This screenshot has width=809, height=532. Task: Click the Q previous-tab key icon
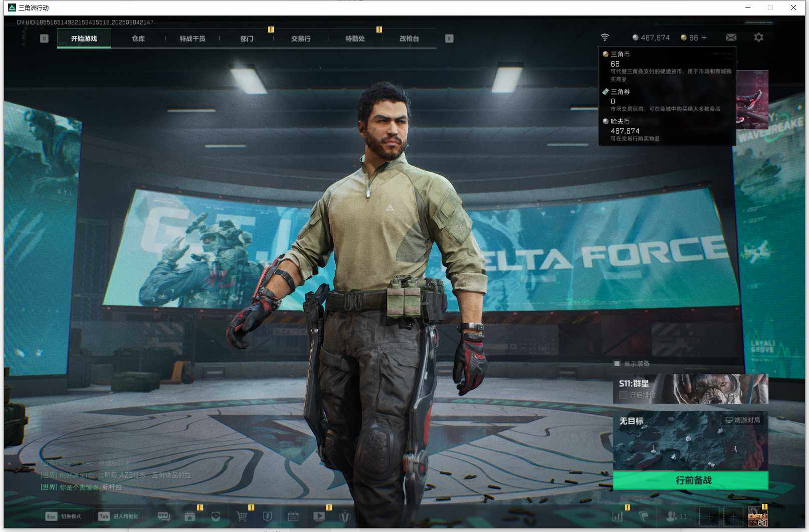pos(44,39)
